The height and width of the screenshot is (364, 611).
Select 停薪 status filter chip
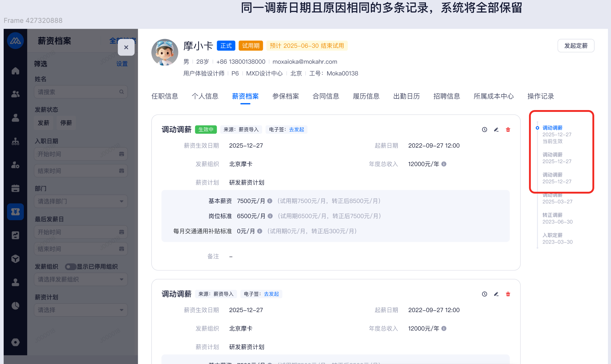[66, 123]
